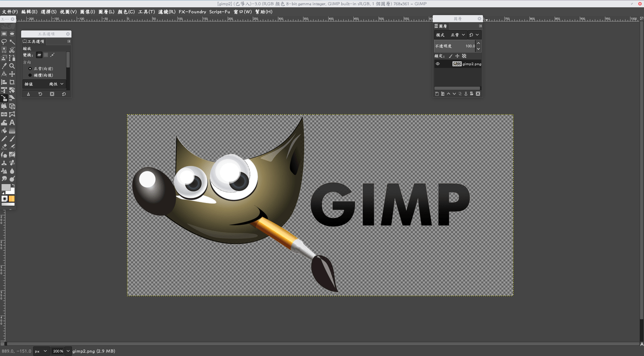The image size is (644, 356).
Task: Open the Layers tab configuration menu
Action: (480, 26)
